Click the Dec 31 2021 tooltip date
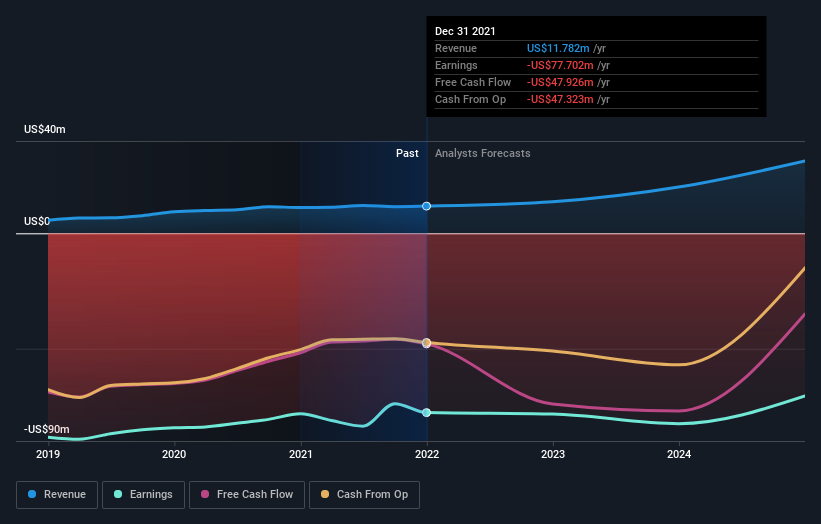821x524 pixels. tap(465, 31)
